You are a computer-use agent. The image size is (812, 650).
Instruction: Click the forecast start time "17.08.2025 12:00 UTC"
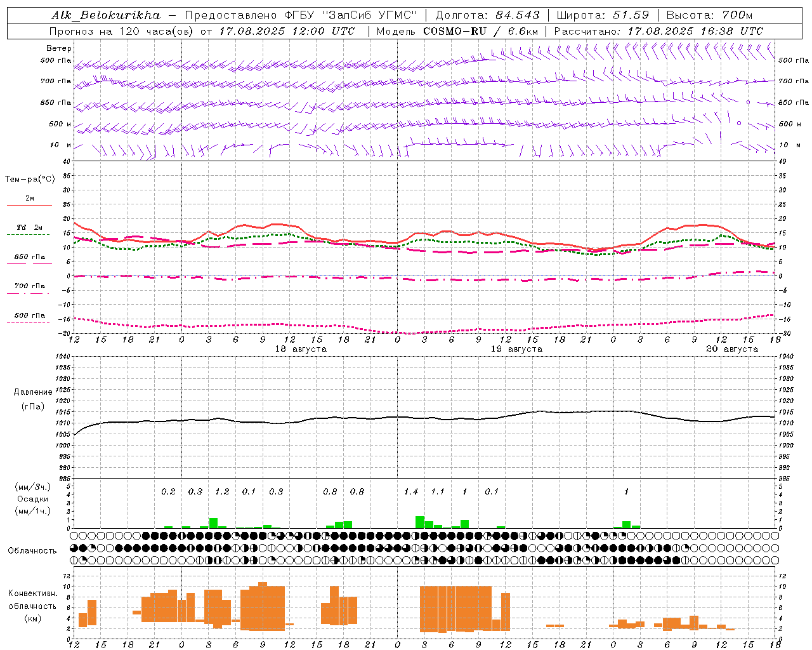[287, 31]
